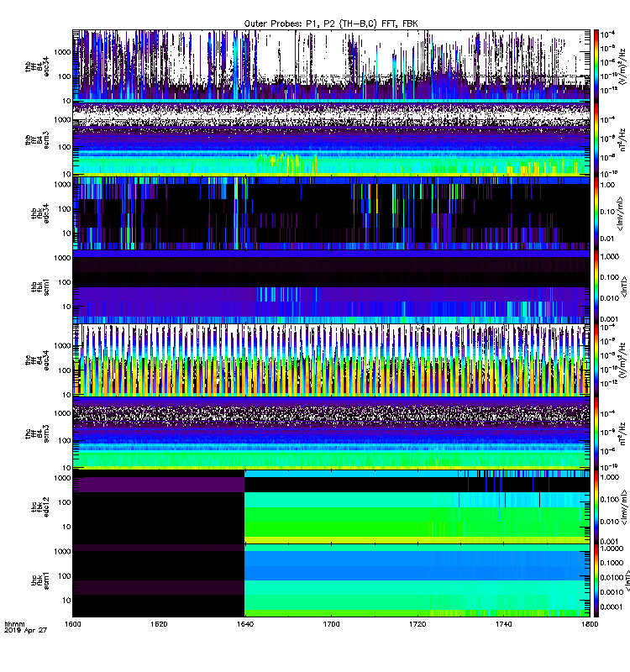Click the '10' frequency tick of thc fbk edc12
630x672 pixels.
click(66, 527)
